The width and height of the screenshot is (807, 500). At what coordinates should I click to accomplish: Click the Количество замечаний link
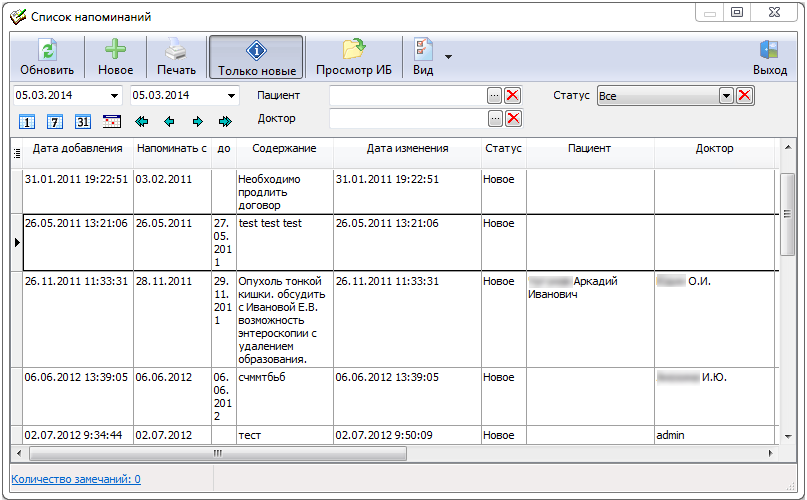(x=76, y=479)
